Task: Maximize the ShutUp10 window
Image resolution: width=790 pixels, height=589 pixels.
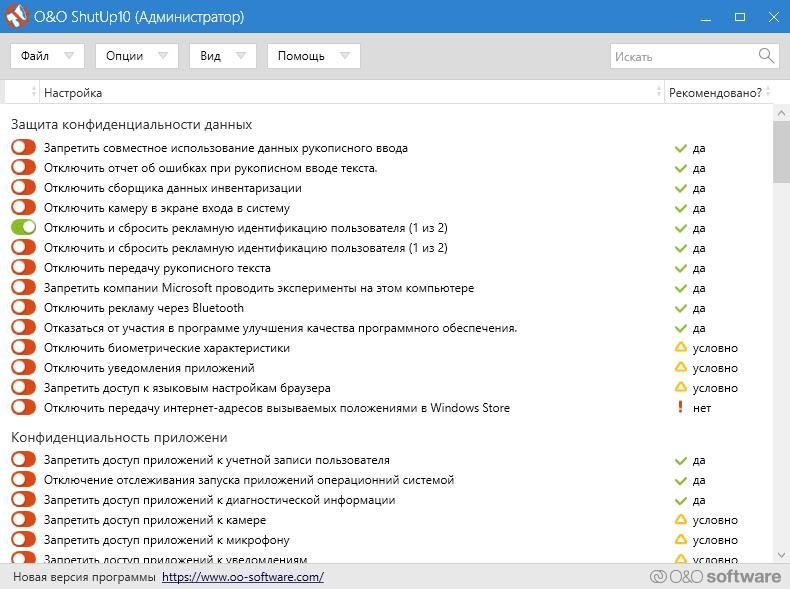Action: [x=740, y=17]
